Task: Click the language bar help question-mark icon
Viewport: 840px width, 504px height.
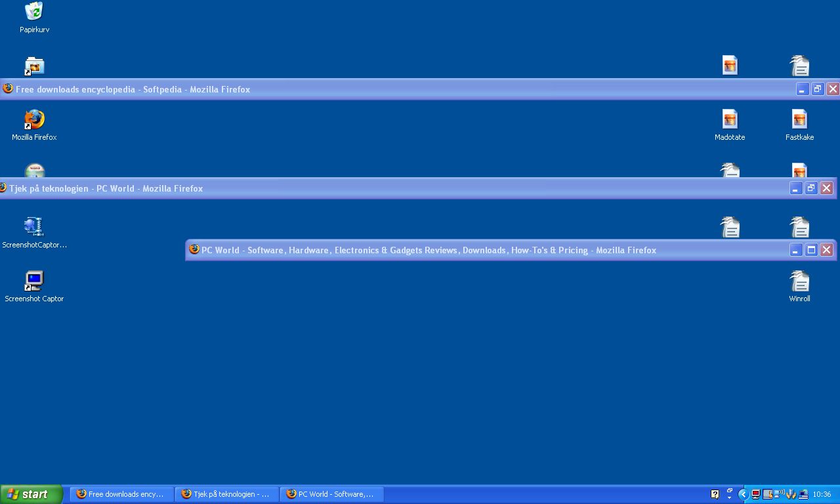Action: tap(715, 494)
